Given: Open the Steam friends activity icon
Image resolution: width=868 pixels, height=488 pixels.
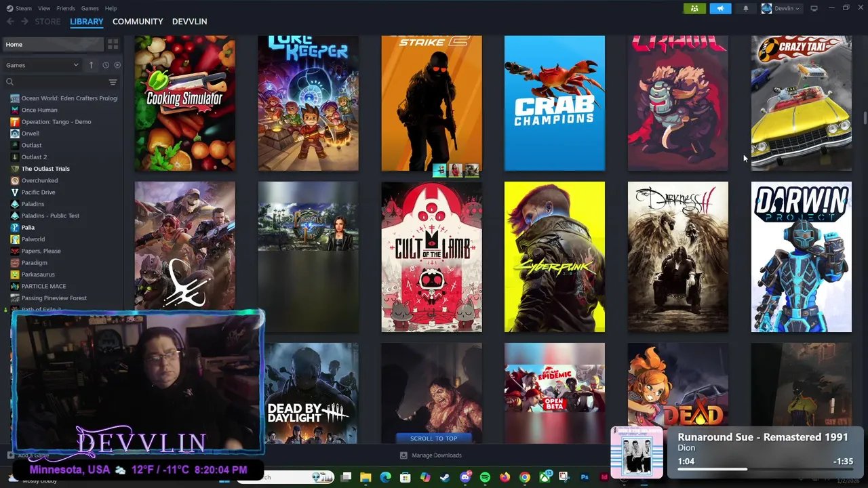Looking at the screenshot, I should click(694, 8).
